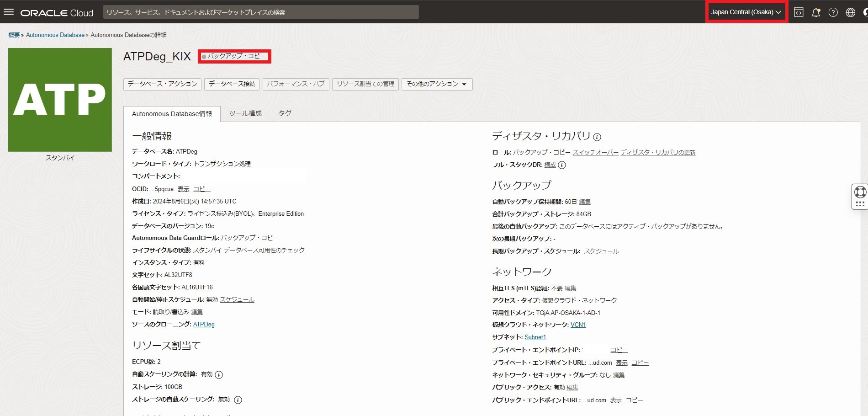Switch to the ツール構成 tab
Image resolution: width=868 pixels, height=416 pixels.
(x=245, y=113)
